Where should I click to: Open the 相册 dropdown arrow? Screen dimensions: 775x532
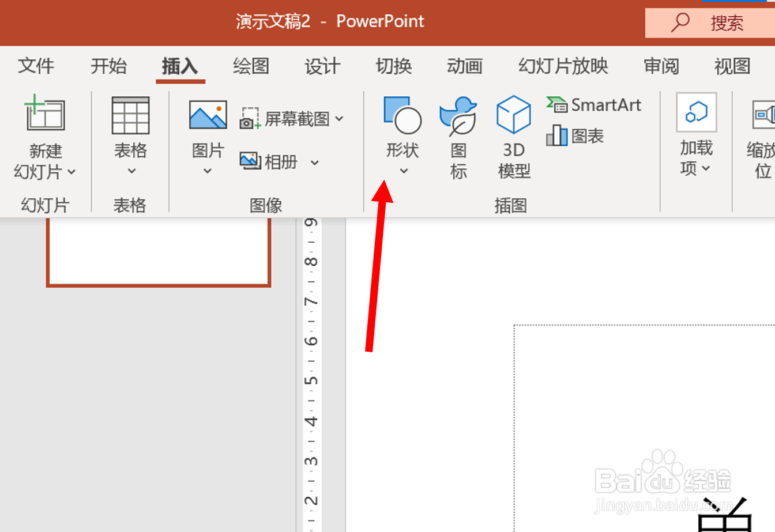(x=315, y=163)
